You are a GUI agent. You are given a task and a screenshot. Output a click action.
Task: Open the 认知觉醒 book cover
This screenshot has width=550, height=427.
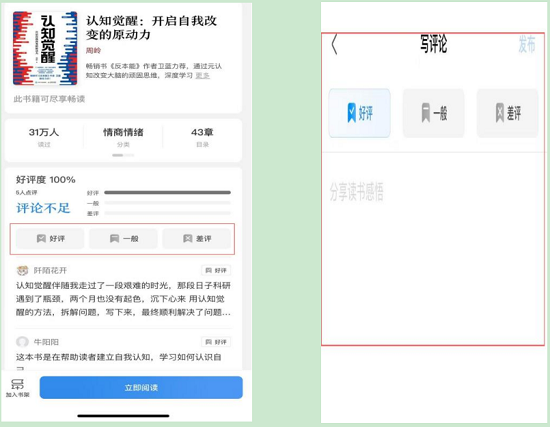45,48
